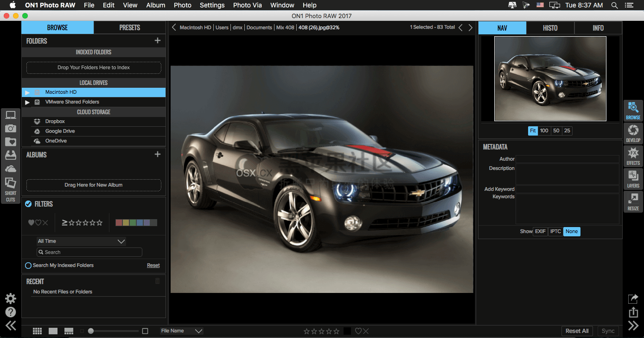The width and height of the screenshot is (644, 338).
Task: Click the Search input field
Action: click(x=89, y=252)
